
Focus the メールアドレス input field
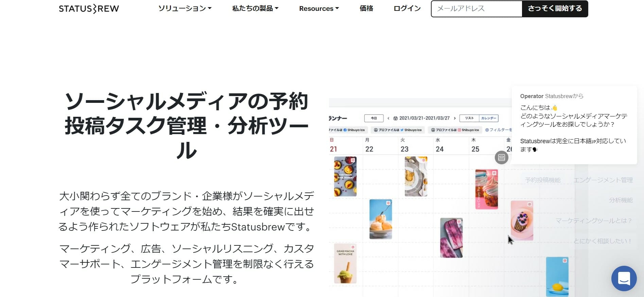476,8
